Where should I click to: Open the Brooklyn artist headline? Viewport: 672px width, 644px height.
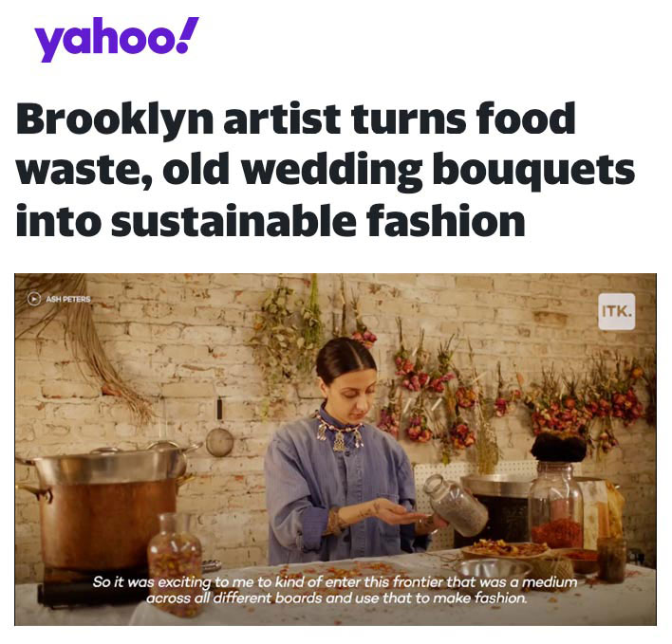tap(325, 169)
